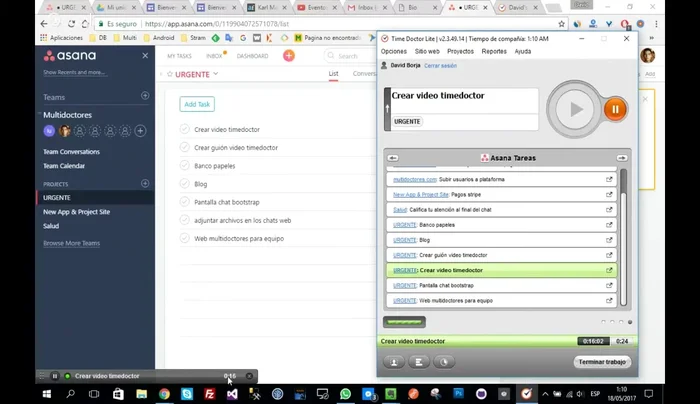Open the Reportes menu
The width and height of the screenshot is (700, 404).
pyautogui.click(x=494, y=51)
